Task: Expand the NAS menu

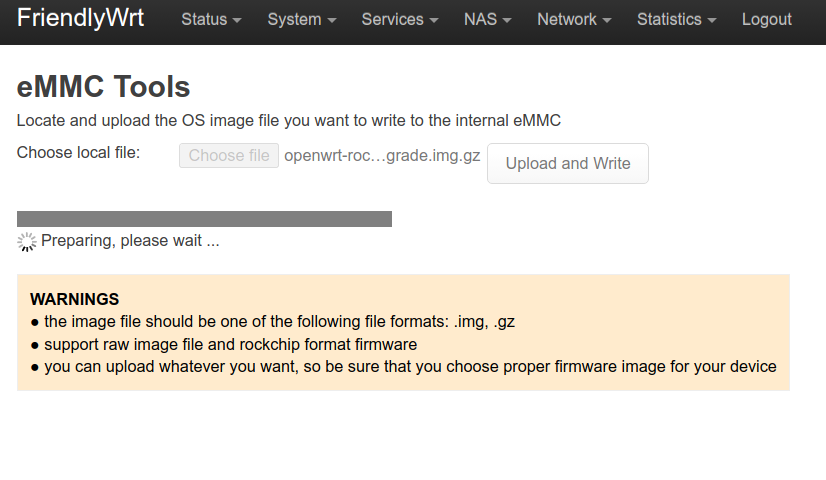Action: pos(488,20)
